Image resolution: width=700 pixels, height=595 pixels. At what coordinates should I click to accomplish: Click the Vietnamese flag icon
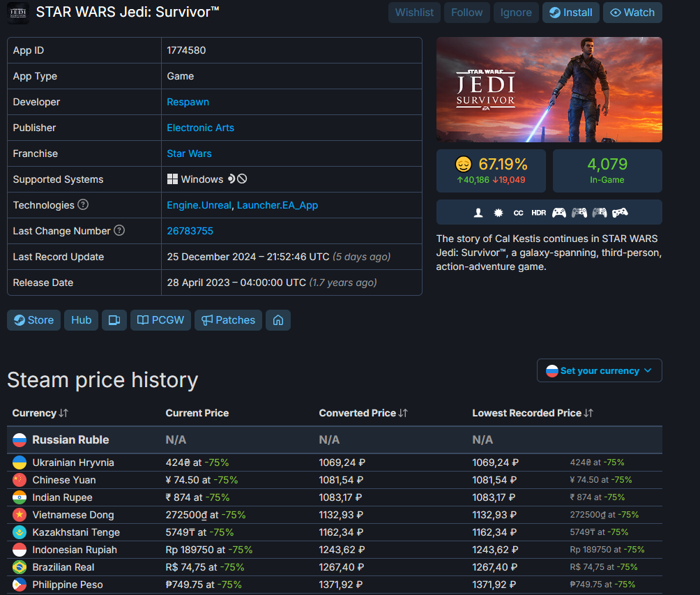[20, 515]
